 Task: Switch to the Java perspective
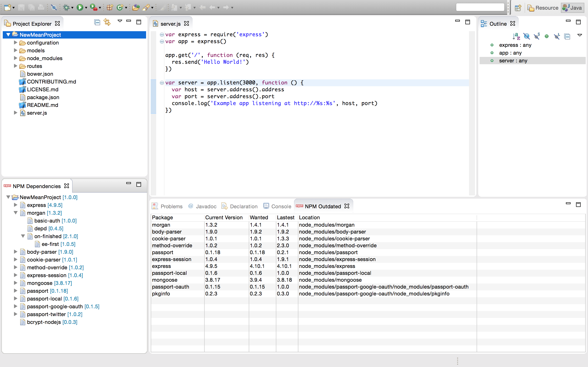pos(572,8)
